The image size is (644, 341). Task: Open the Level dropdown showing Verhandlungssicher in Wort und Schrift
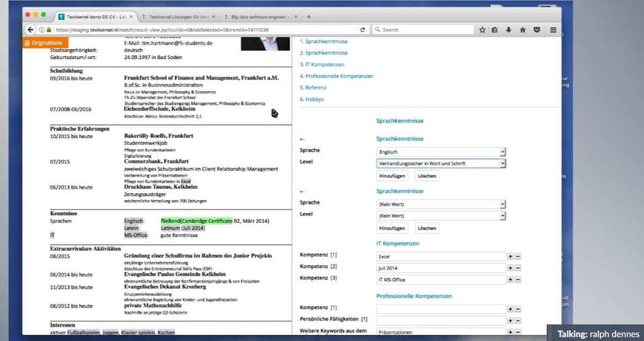click(x=441, y=164)
